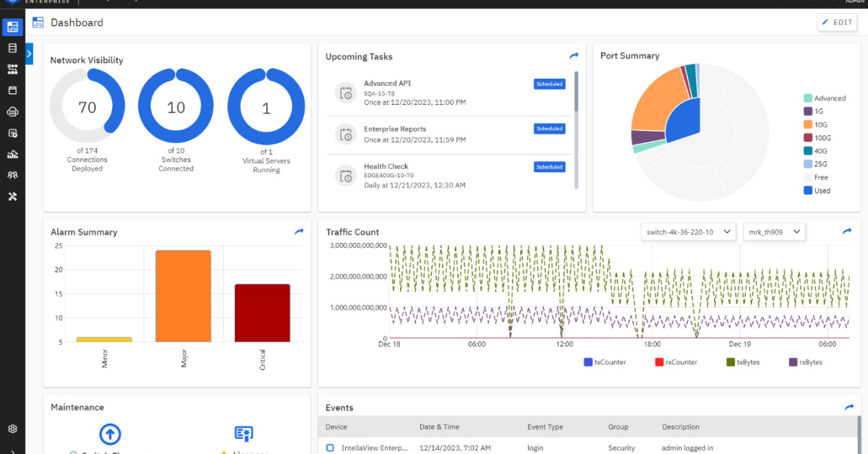Open the calendar scheduler sidebar icon
This screenshot has height=454, width=868.
point(12,90)
